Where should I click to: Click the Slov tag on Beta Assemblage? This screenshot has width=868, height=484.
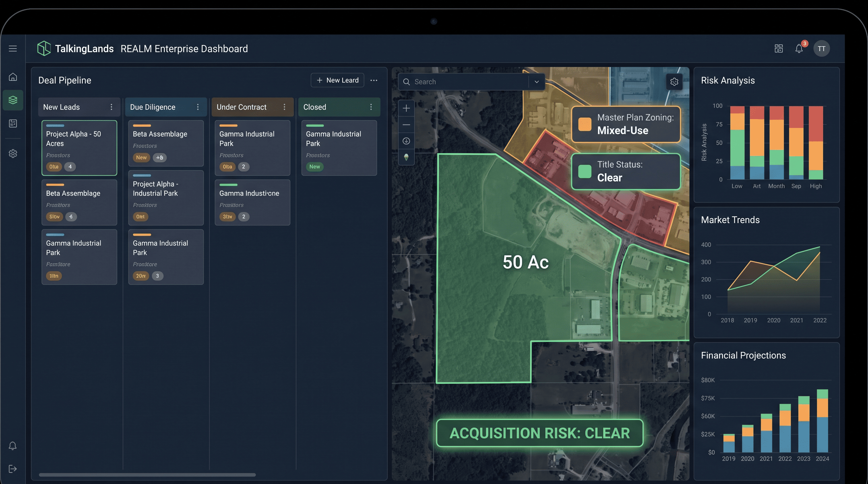click(x=54, y=217)
